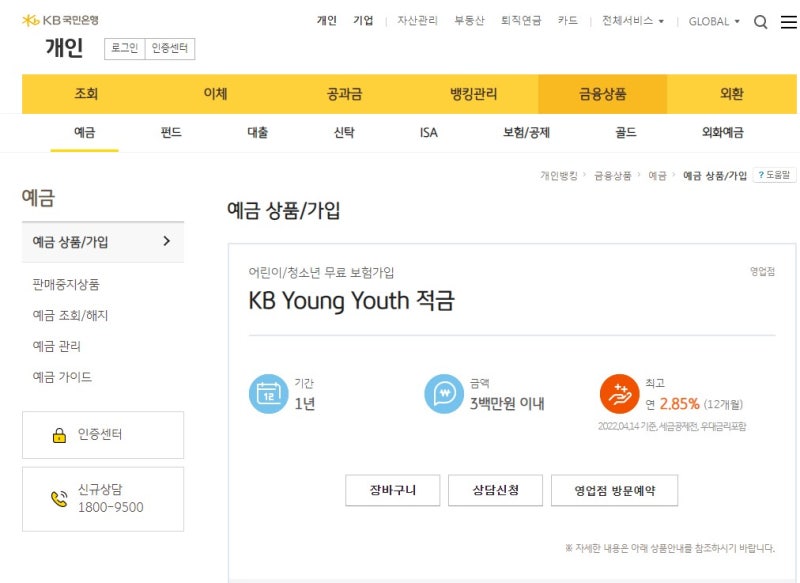Open 판매중지상품 in the sidebar
Screen dimensions: 800x583
pos(66,284)
